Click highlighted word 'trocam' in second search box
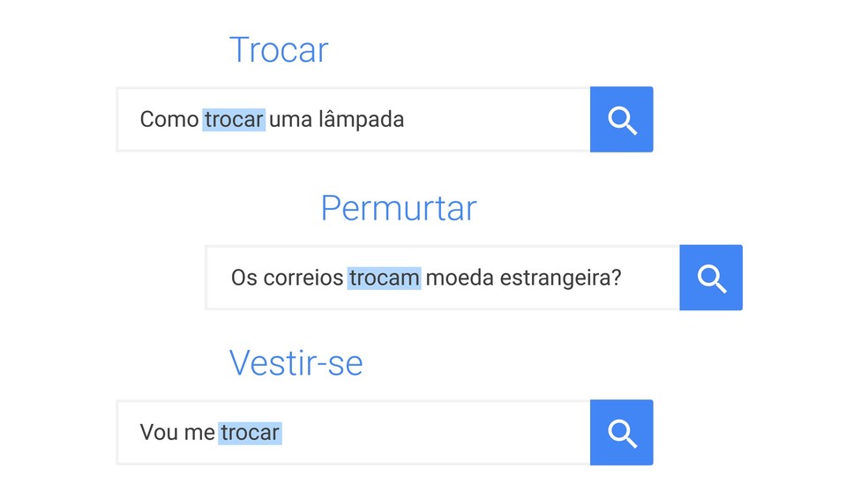868x491 pixels. [x=385, y=278]
